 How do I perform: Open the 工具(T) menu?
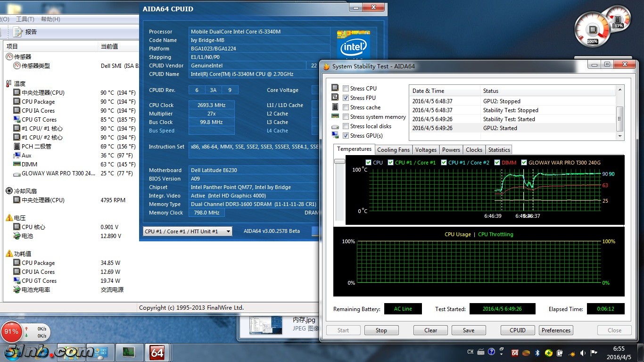point(25,19)
